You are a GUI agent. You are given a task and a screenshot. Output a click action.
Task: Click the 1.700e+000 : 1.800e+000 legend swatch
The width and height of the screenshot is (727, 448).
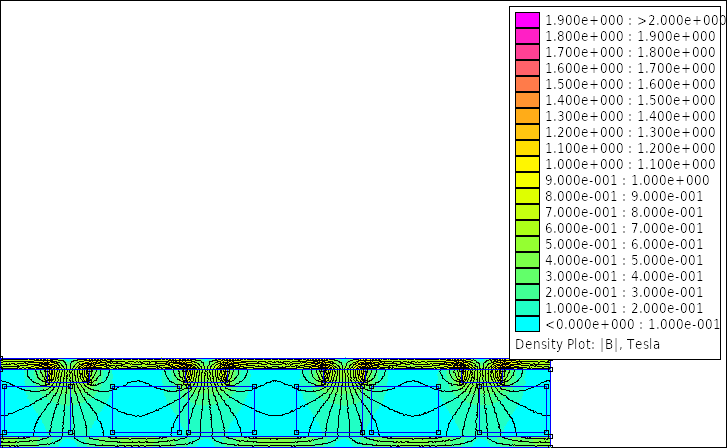527,52
